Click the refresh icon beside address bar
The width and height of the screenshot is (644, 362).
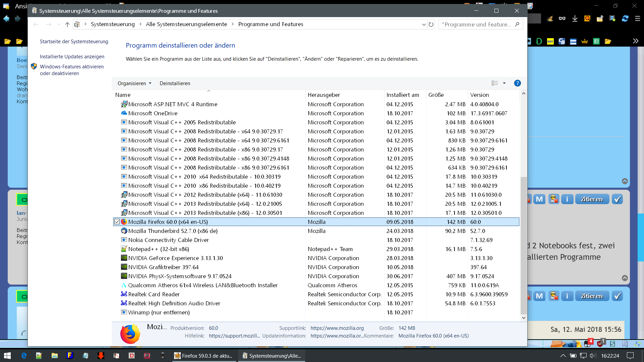pyautogui.click(x=431, y=24)
